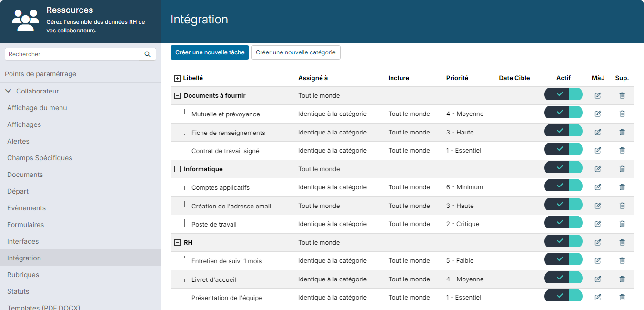Delete the RH category
Screen dimensions: 644x310
[622, 242]
